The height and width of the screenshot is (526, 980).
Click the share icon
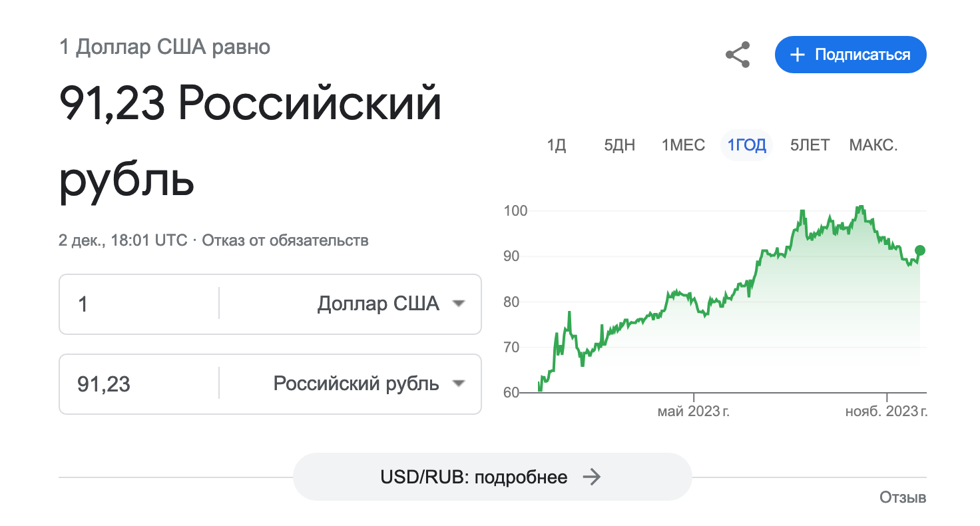pyautogui.click(x=738, y=55)
